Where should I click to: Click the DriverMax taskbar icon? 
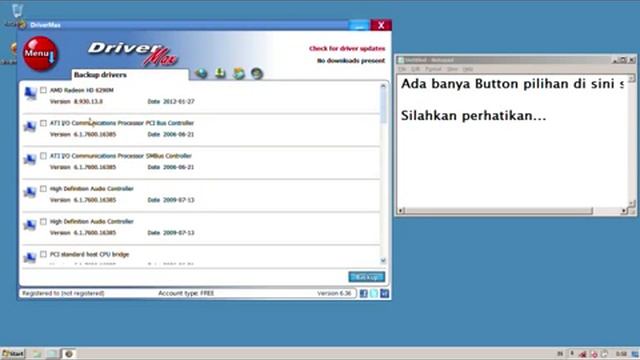pos(69,354)
